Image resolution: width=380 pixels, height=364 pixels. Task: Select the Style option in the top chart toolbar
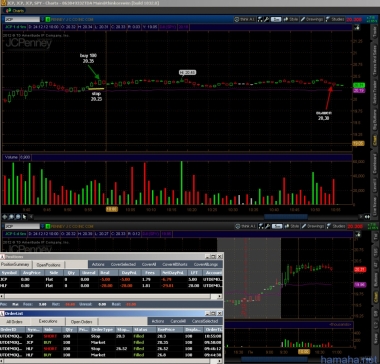[x=290, y=19]
